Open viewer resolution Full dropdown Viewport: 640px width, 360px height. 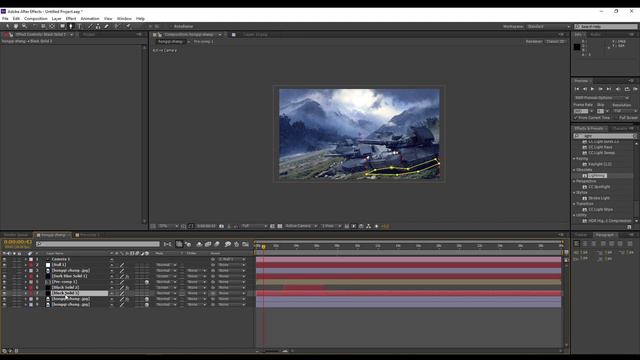tap(254, 226)
